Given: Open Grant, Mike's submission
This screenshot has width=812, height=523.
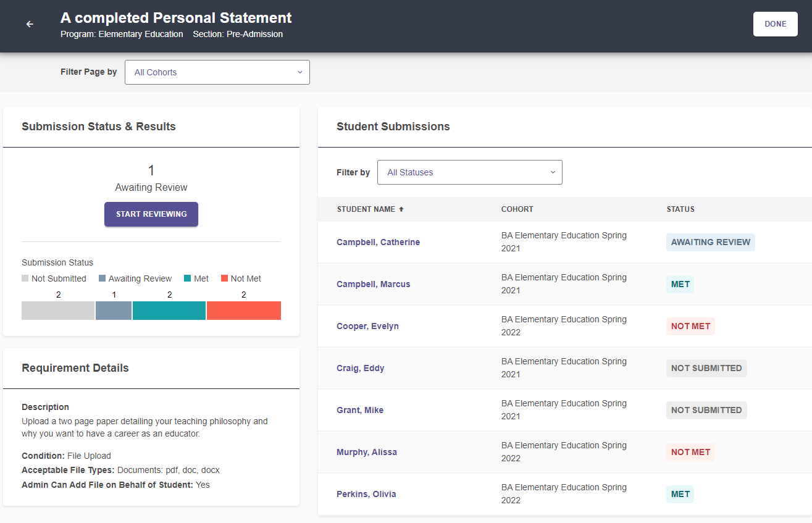Looking at the screenshot, I should point(360,410).
